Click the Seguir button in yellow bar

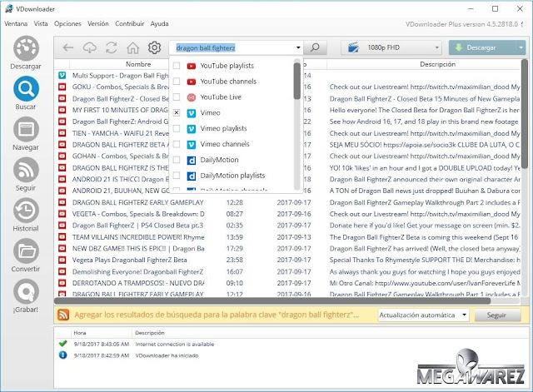[497, 315]
